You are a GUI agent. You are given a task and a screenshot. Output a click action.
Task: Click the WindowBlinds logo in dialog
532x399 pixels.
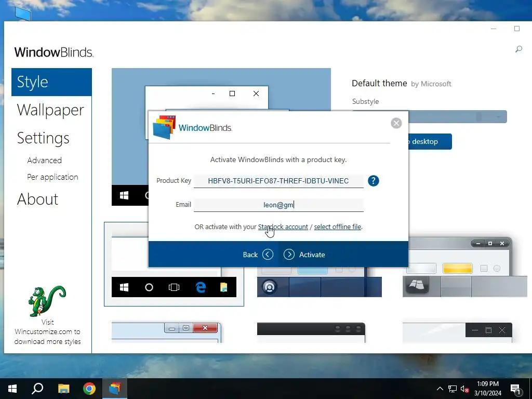coord(192,128)
